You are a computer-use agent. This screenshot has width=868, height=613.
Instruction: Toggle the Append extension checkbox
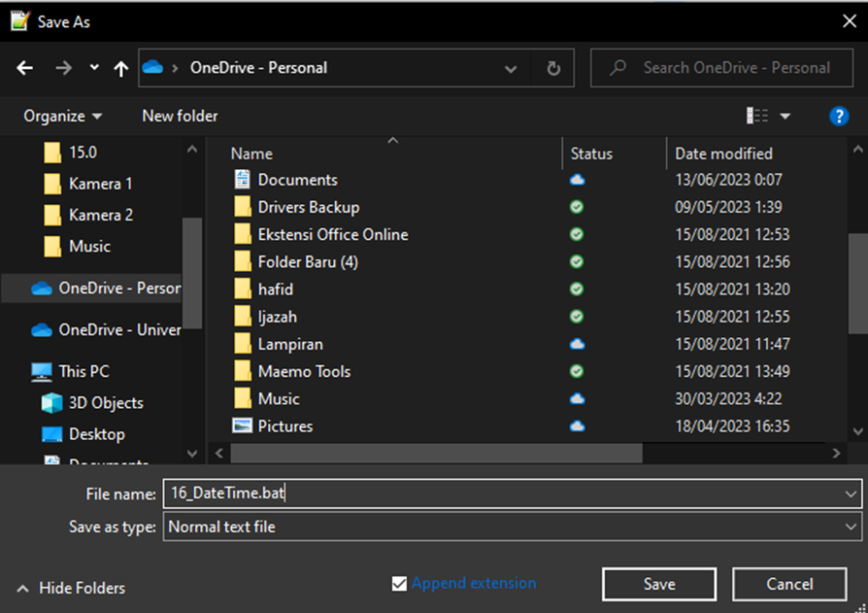(x=399, y=584)
